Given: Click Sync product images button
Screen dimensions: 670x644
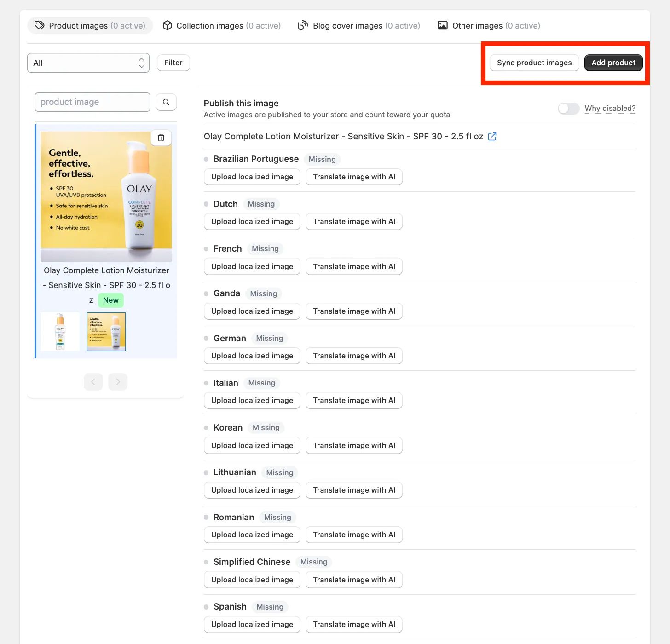Looking at the screenshot, I should click(x=534, y=63).
